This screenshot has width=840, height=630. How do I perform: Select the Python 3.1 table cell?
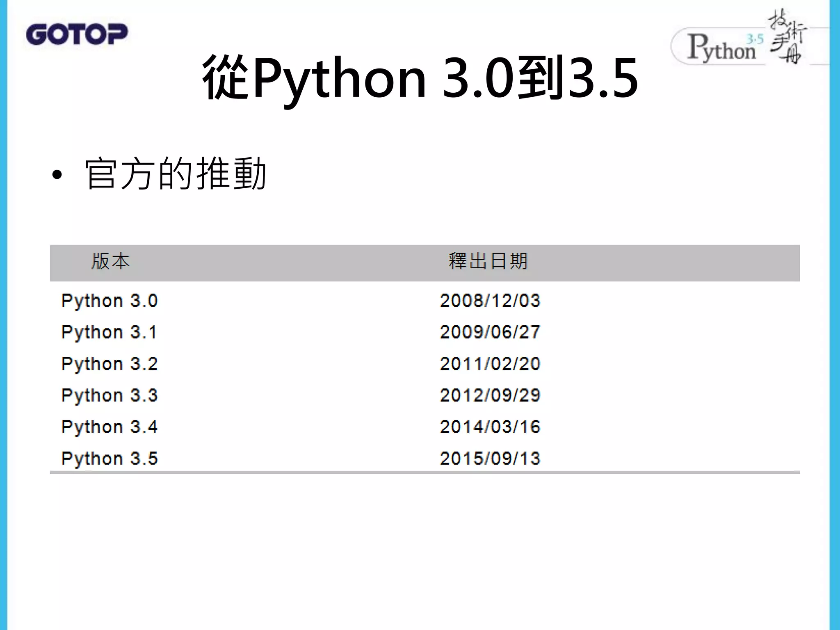pyautogui.click(x=109, y=333)
